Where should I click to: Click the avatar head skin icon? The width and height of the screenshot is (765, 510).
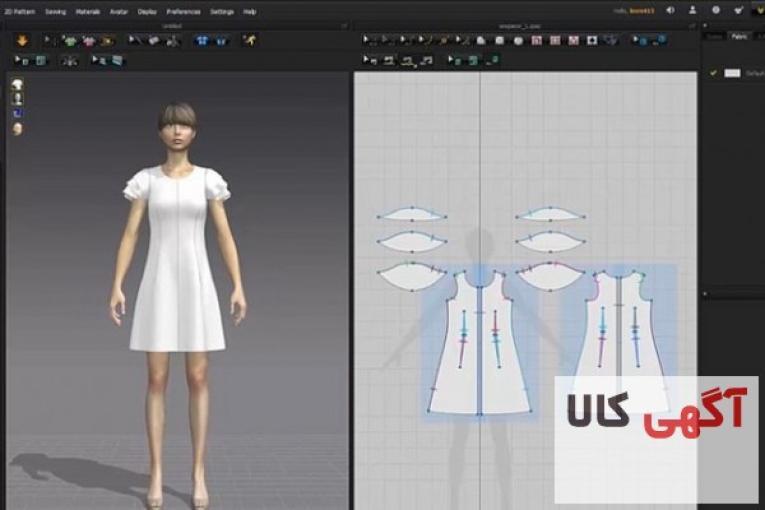click(17, 129)
